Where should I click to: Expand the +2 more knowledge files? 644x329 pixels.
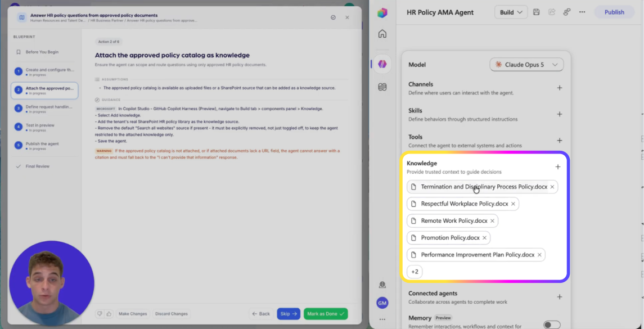(x=415, y=272)
